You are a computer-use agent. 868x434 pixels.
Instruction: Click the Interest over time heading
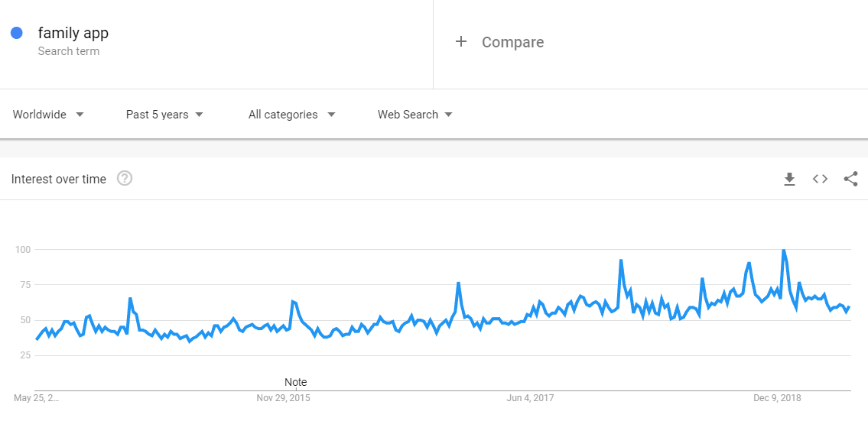tap(59, 179)
